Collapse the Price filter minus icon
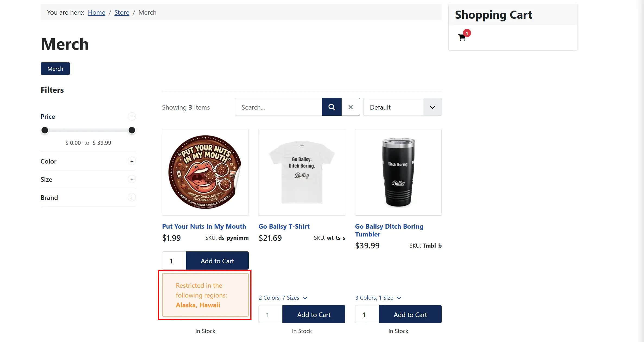Viewport: 644px width, 342px height. tap(132, 117)
